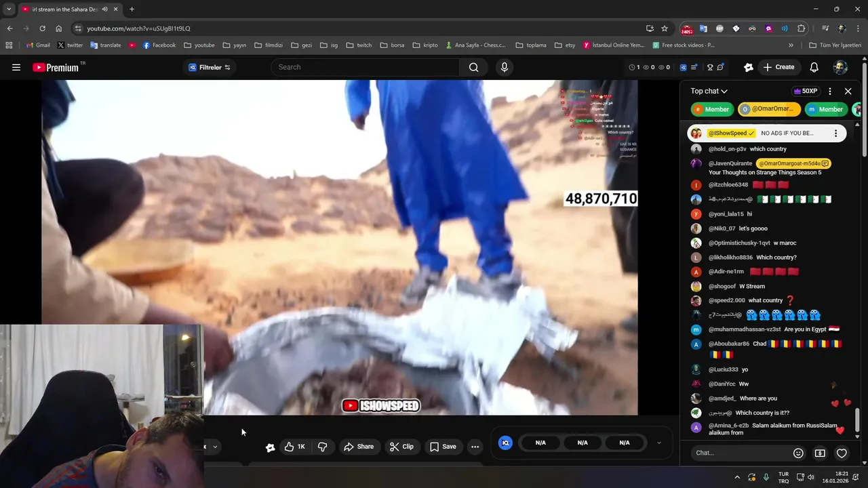Open tab search dropdown arrow

pos(8,9)
